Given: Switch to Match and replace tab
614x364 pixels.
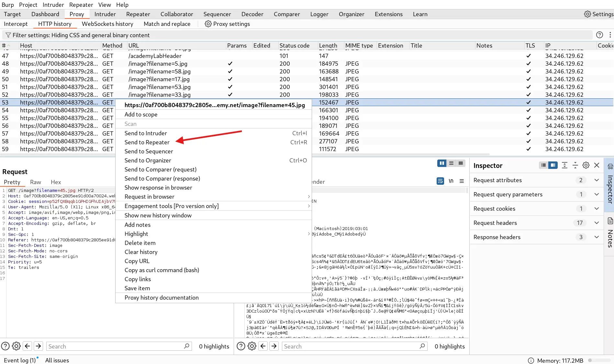Looking at the screenshot, I should [x=167, y=24].
